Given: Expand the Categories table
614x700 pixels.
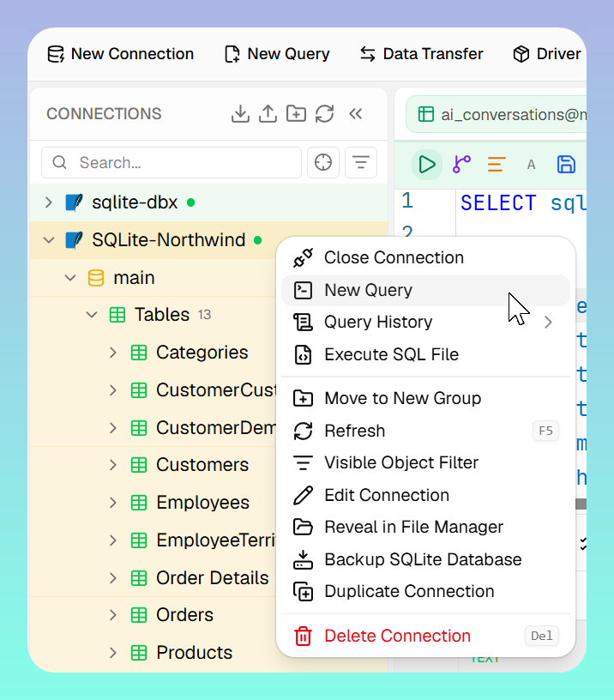Looking at the screenshot, I should (113, 353).
